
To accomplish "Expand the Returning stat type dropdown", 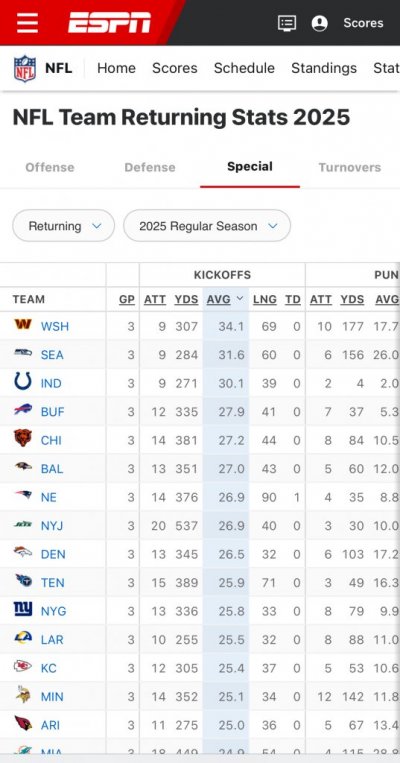I will [x=64, y=226].
